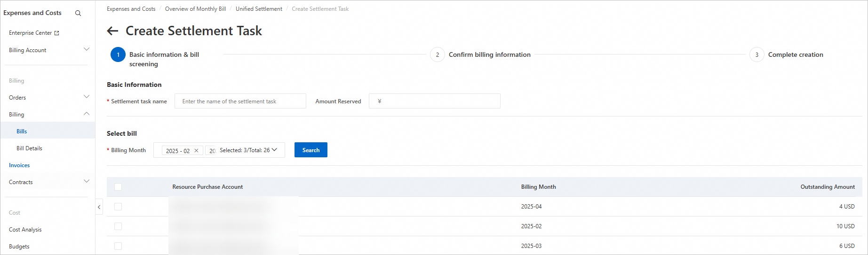Remove the 2025 - 02 billing month tag
This screenshot has height=255, width=868.
tap(196, 151)
